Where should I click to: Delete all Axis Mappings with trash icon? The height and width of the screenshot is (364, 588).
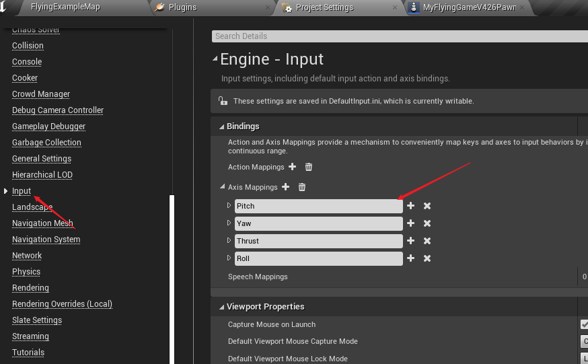[x=302, y=186]
